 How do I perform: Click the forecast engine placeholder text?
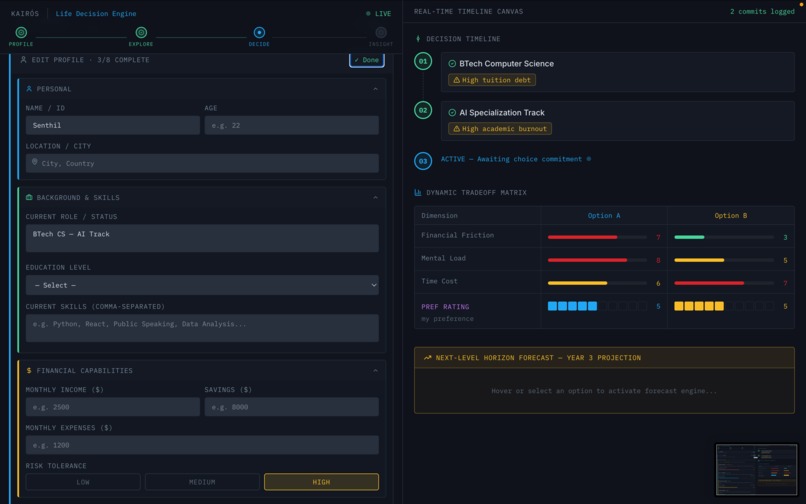click(603, 391)
